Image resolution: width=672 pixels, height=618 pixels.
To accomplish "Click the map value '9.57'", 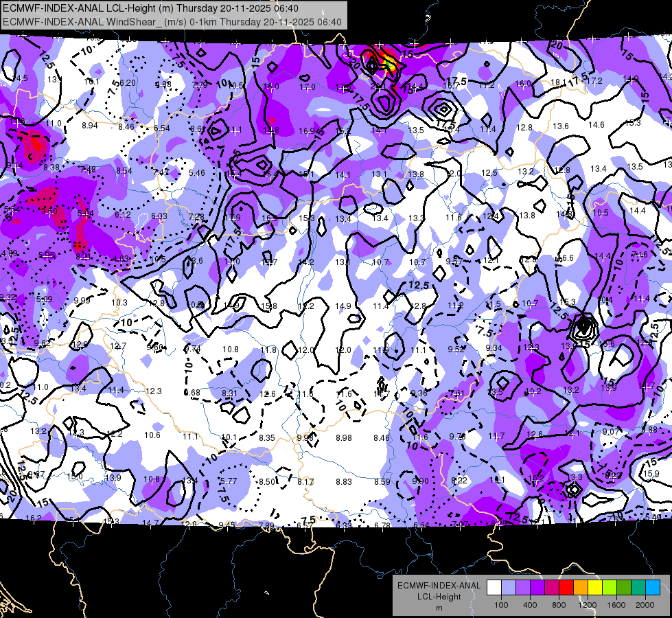I will pos(454,261).
